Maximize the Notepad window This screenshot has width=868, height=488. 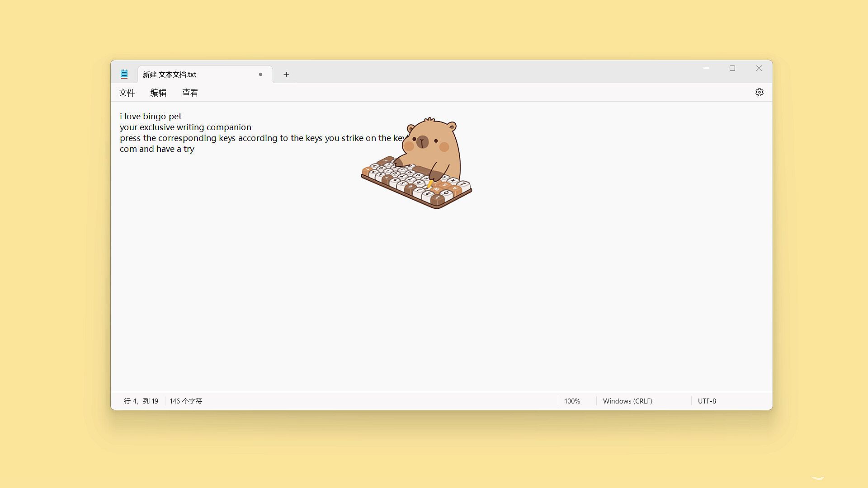(732, 68)
